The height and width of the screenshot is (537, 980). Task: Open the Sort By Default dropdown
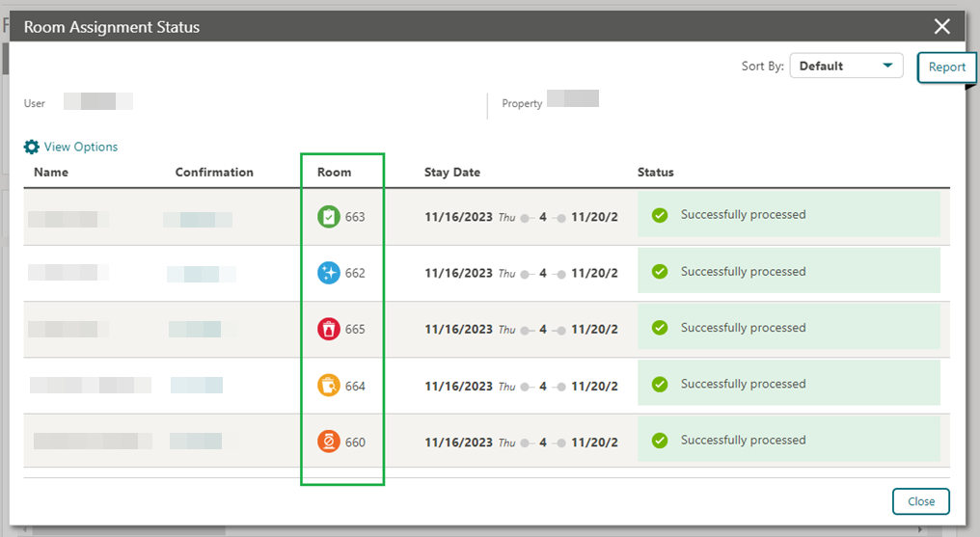(846, 66)
